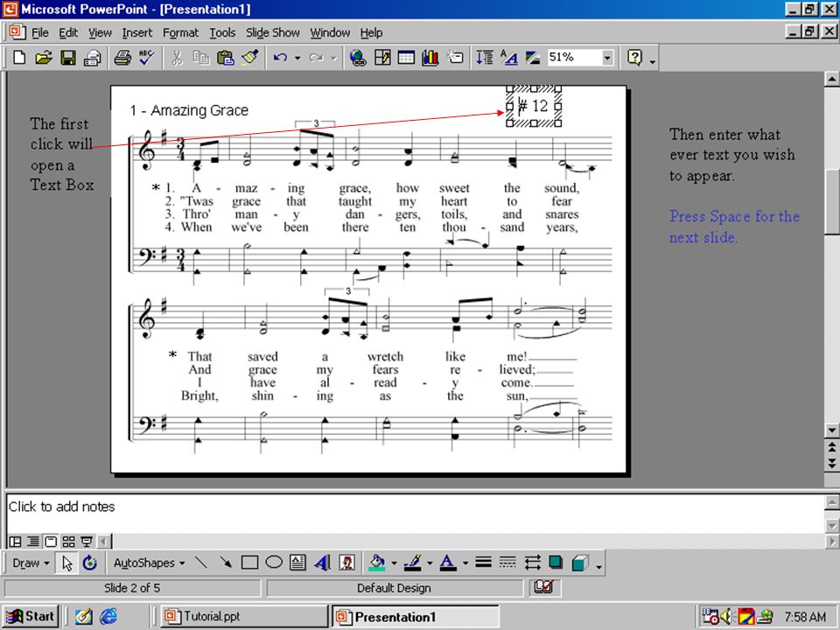Screen dimensions: 840x630
Task: Expand the Fill Color dropdown arrow
Action: pyautogui.click(x=394, y=563)
